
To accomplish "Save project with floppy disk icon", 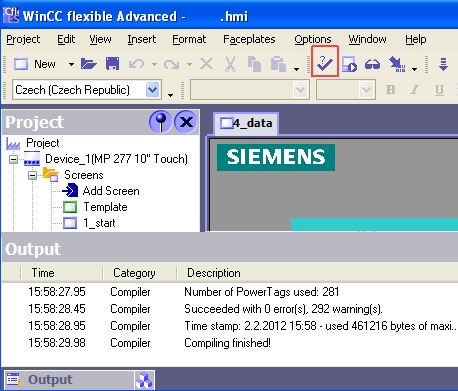I will 112,63.
